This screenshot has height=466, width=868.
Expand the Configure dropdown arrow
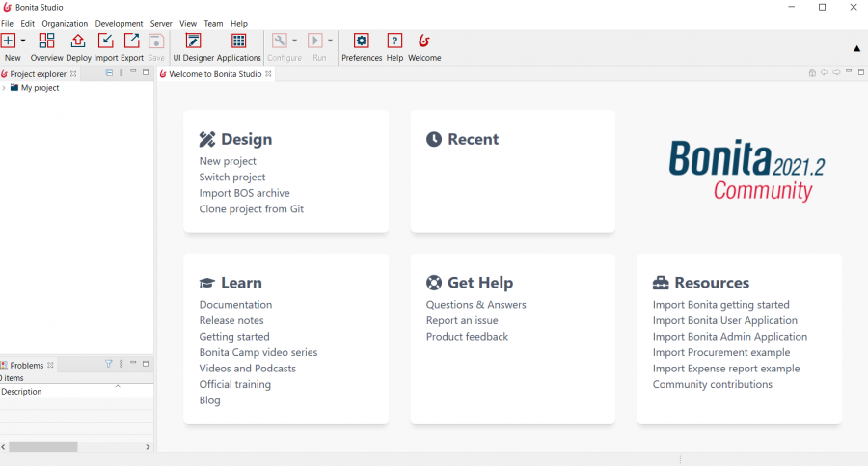tap(294, 41)
